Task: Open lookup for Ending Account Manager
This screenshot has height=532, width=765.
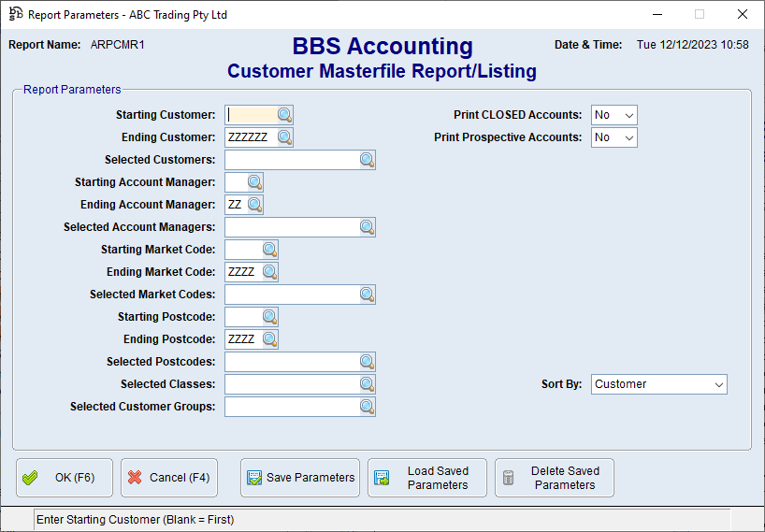Action: click(x=254, y=205)
